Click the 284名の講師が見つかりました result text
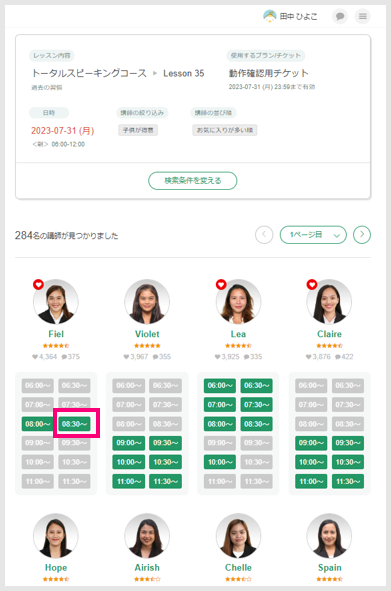The width and height of the screenshot is (391, 591). 66,236
